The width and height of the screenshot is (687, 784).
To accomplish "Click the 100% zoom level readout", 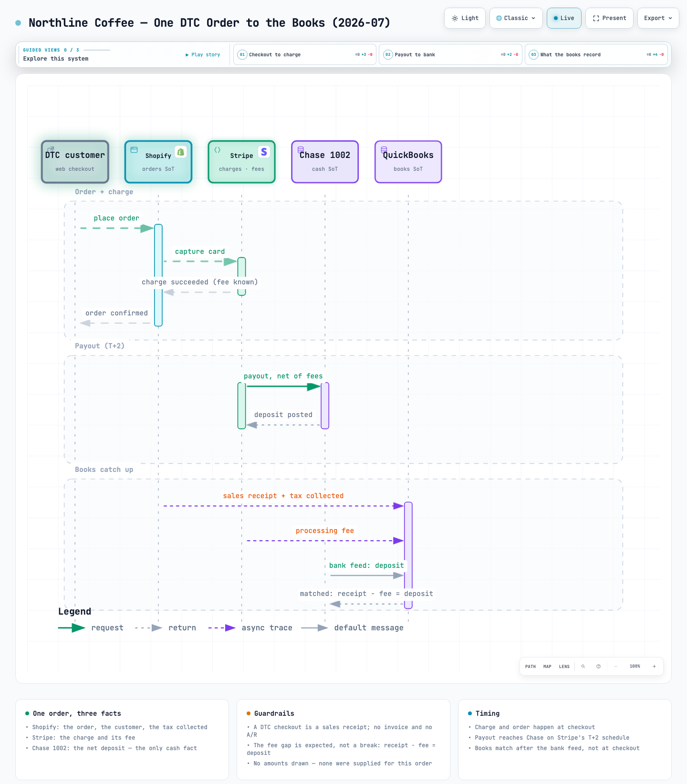I will [x=635, y=667].
